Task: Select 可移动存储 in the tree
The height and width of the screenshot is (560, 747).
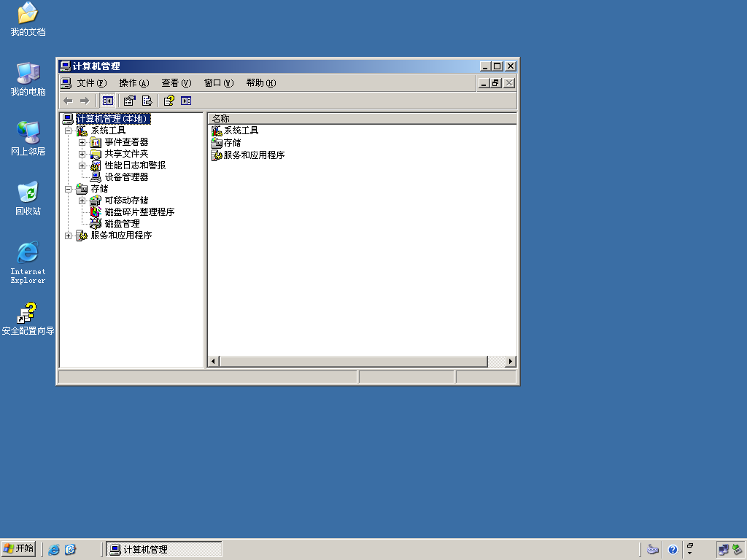Action: [126, 201]
